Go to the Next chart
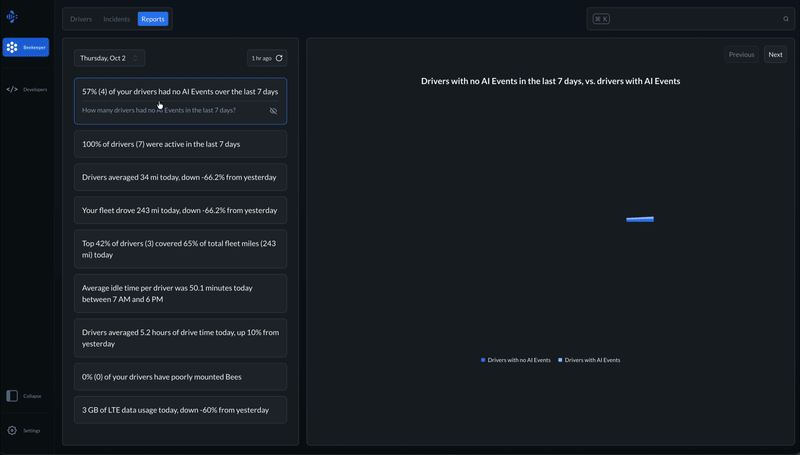Screen dimensions: 800x455 tap(775, 55)
